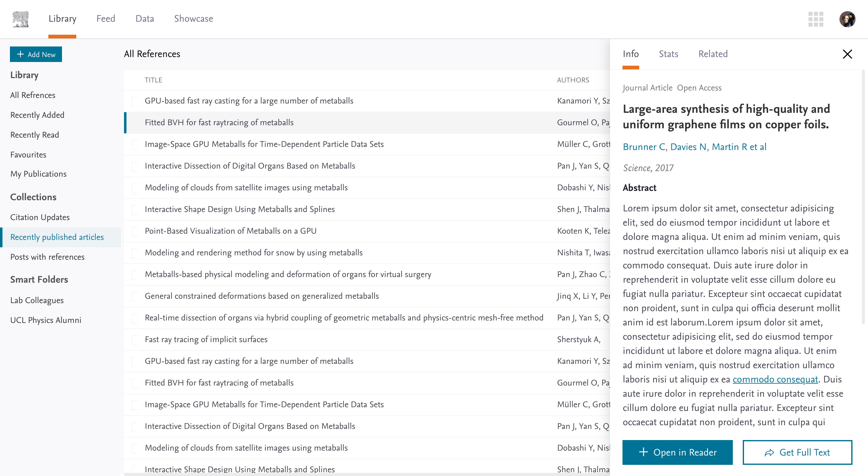Switch to the Stats tab

669,54
